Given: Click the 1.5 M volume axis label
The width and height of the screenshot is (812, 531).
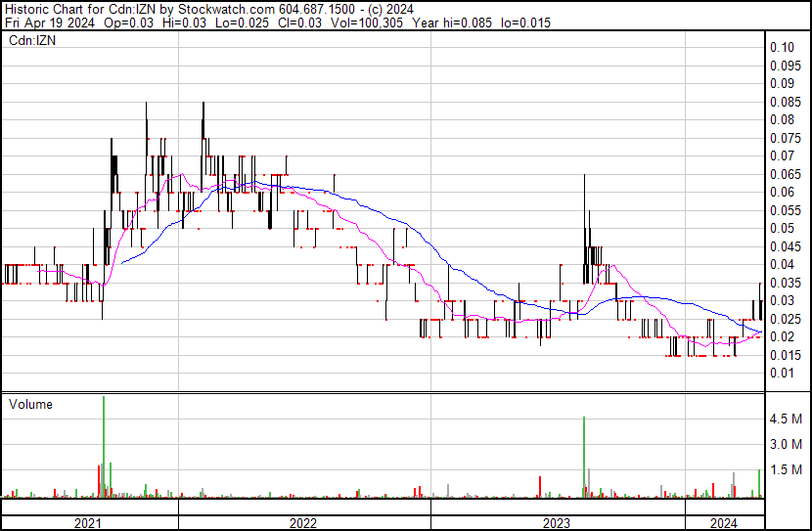Looking at the screenshot, I should click(786, 469).
